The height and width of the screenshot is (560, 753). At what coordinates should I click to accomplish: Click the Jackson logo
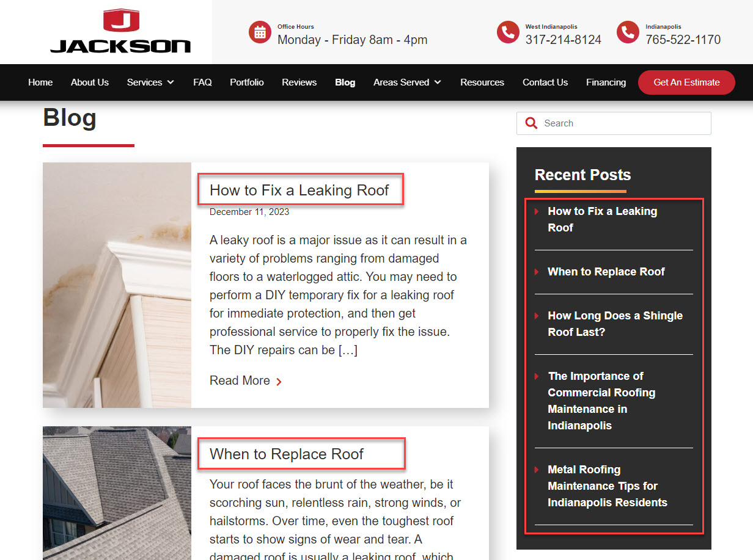point(120,31)
